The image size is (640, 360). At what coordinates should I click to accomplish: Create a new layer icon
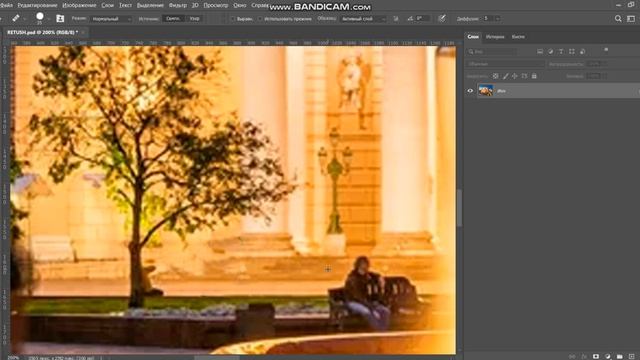(631, 356)
